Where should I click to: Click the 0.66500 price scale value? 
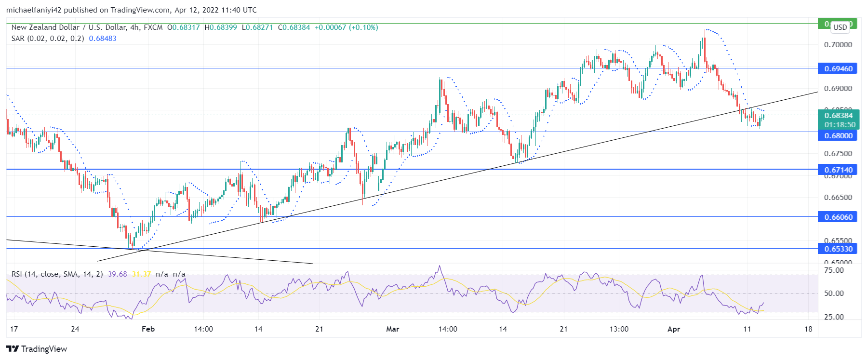pos(838,198)
